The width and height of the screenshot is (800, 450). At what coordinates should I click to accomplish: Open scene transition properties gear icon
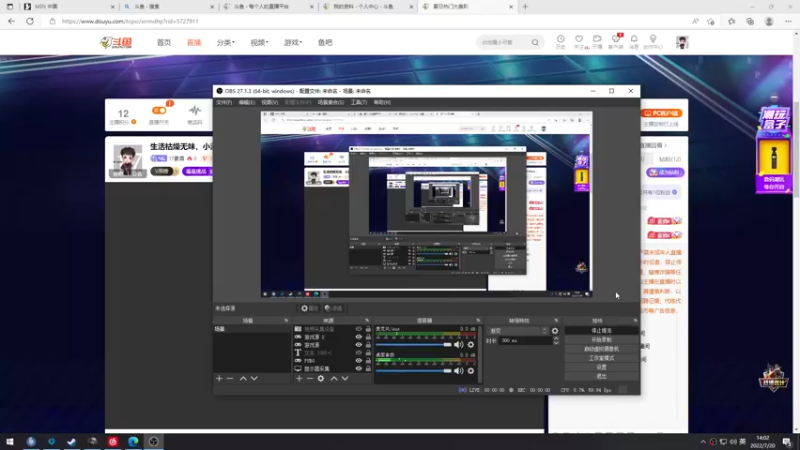[555, 331]
